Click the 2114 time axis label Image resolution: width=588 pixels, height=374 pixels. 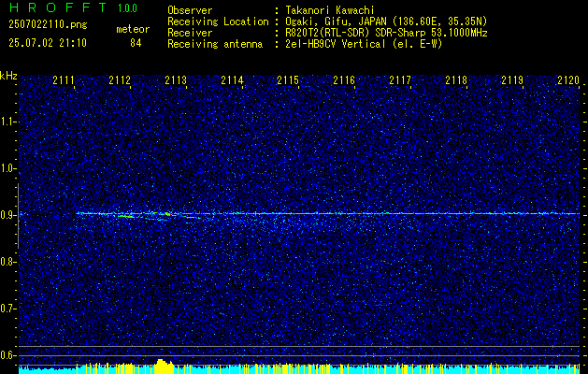coord(232,79)
